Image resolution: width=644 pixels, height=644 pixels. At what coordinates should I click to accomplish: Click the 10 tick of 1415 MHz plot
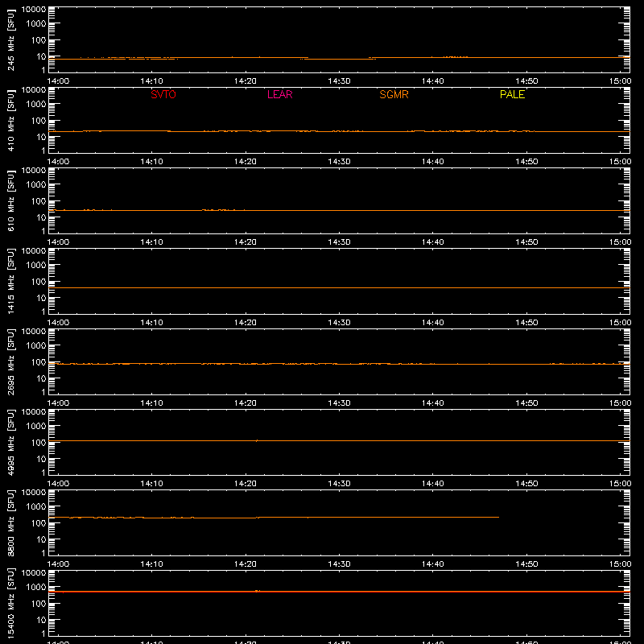click(41, 298)
